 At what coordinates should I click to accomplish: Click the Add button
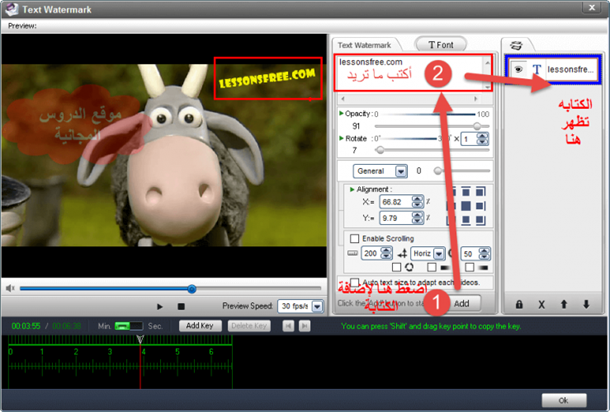[461, 303]
